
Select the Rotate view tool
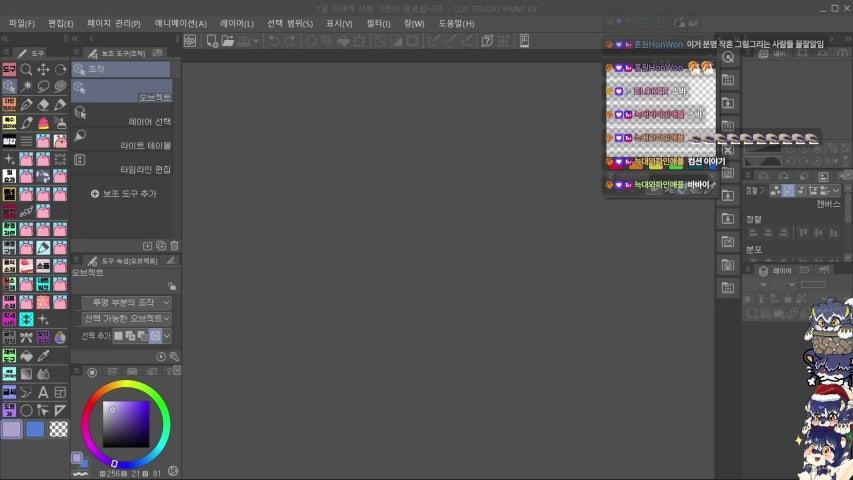pos(60,70)
